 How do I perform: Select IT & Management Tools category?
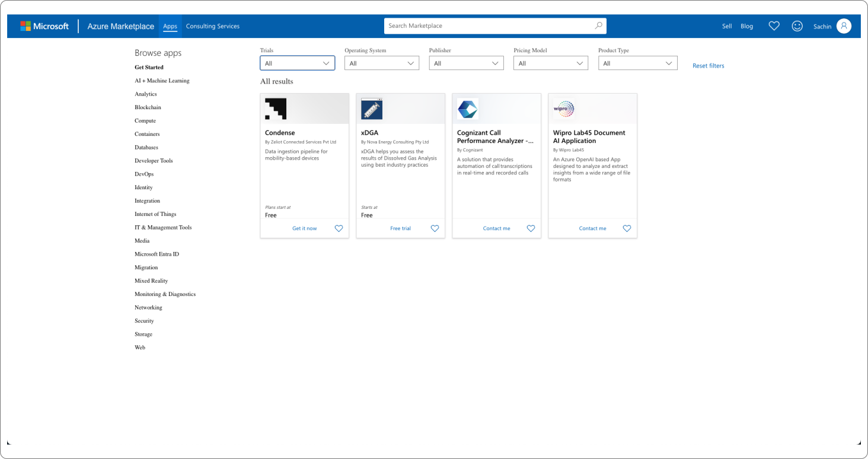coord(163,228)
